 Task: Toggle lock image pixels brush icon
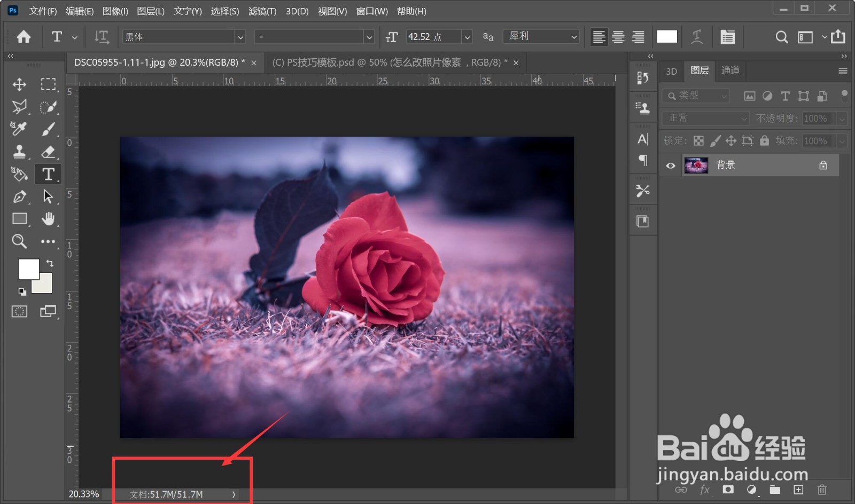click(x=715, y=140)
